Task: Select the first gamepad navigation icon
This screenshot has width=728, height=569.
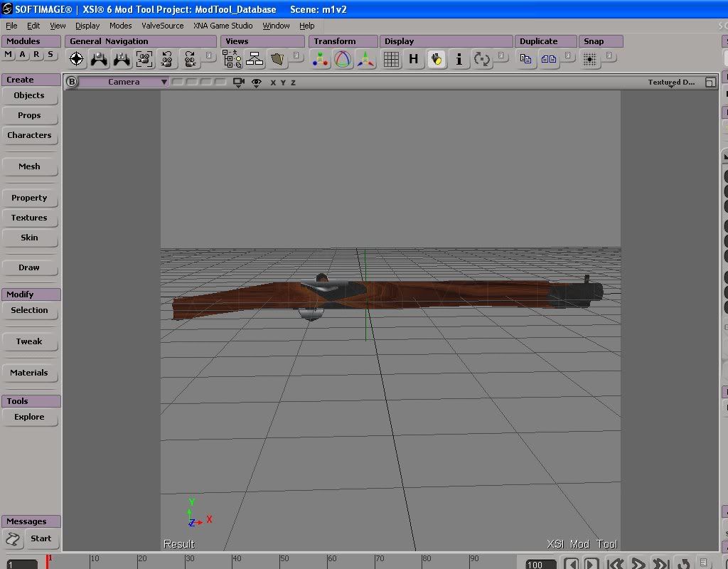Action: (99, 59)
